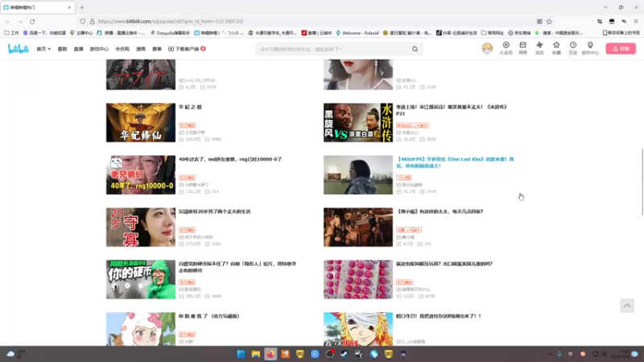Focus the bilibili search input field

coord(335,49)
